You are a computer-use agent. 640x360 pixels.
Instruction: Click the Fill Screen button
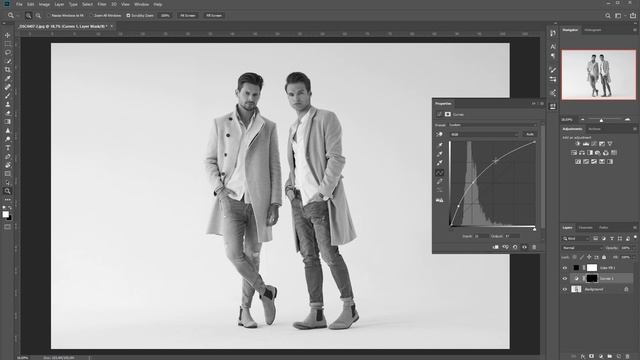click(x=213, y=16)
